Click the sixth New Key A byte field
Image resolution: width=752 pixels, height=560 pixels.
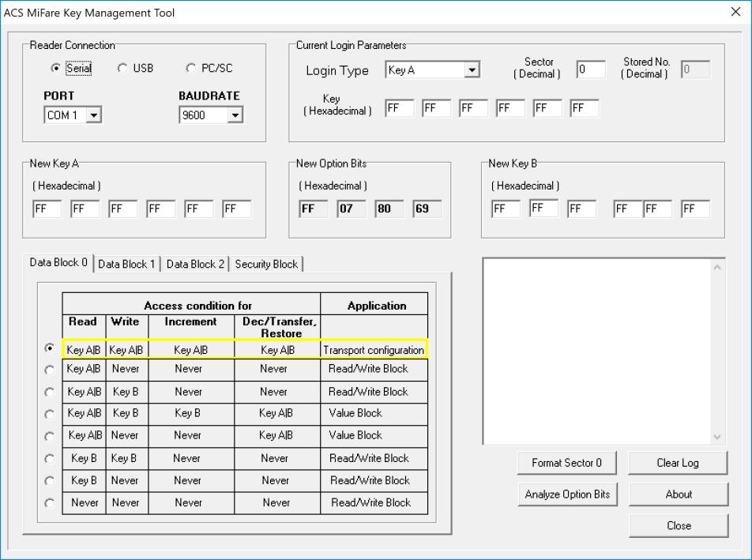[236, 209]
